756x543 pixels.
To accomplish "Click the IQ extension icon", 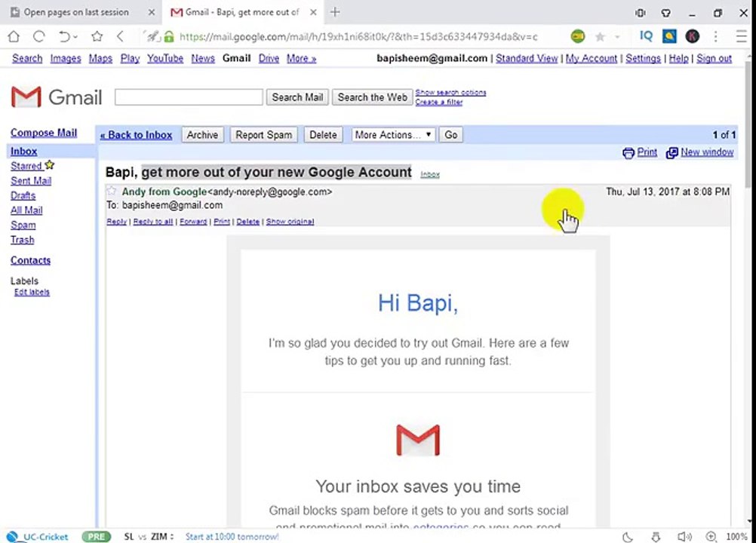I will click(x=646, y=36).
